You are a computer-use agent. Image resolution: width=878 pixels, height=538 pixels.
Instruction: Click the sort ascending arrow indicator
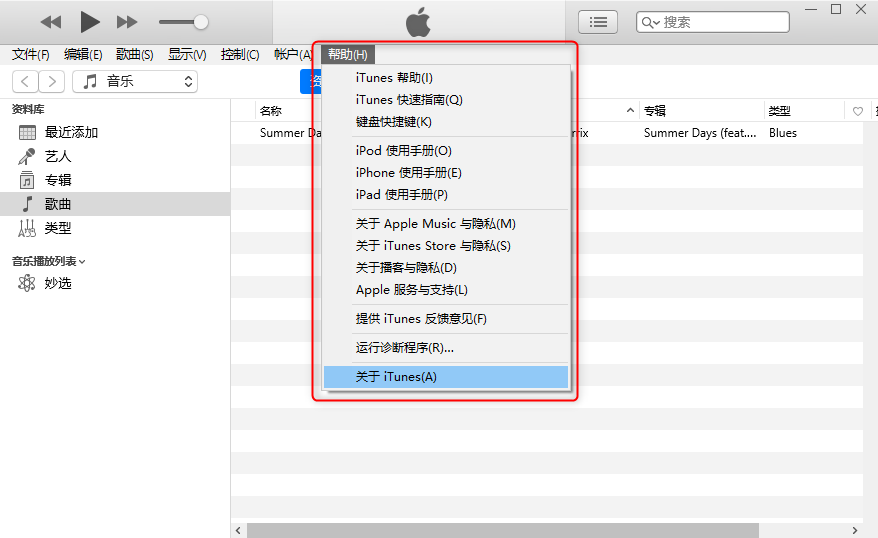tap(630, 110)
